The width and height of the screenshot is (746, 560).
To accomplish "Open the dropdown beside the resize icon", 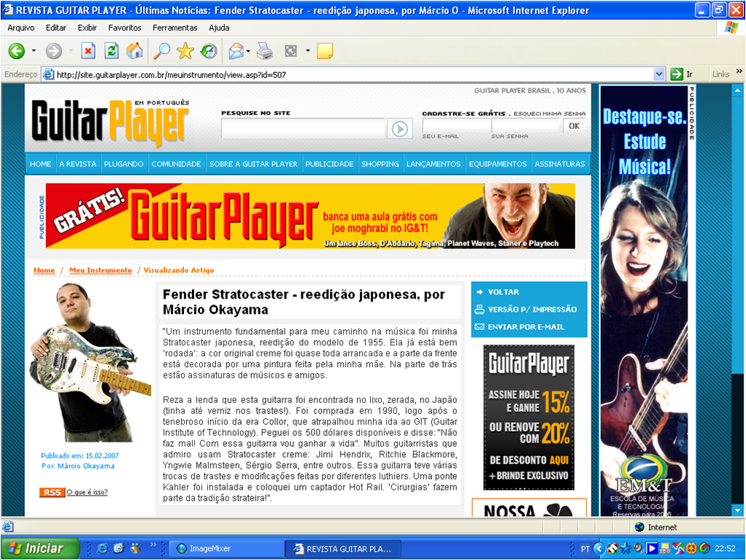I will (308, 51).
